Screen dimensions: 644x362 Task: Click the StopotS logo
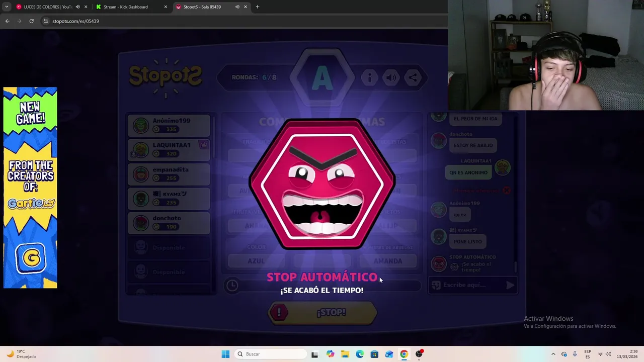(166, 77)
